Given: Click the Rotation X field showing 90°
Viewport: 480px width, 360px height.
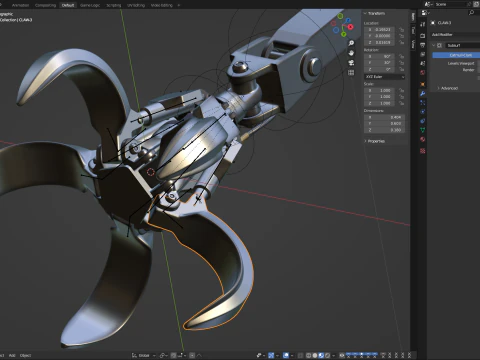Looking at the screenshot, I should click(x=380, y=56).
